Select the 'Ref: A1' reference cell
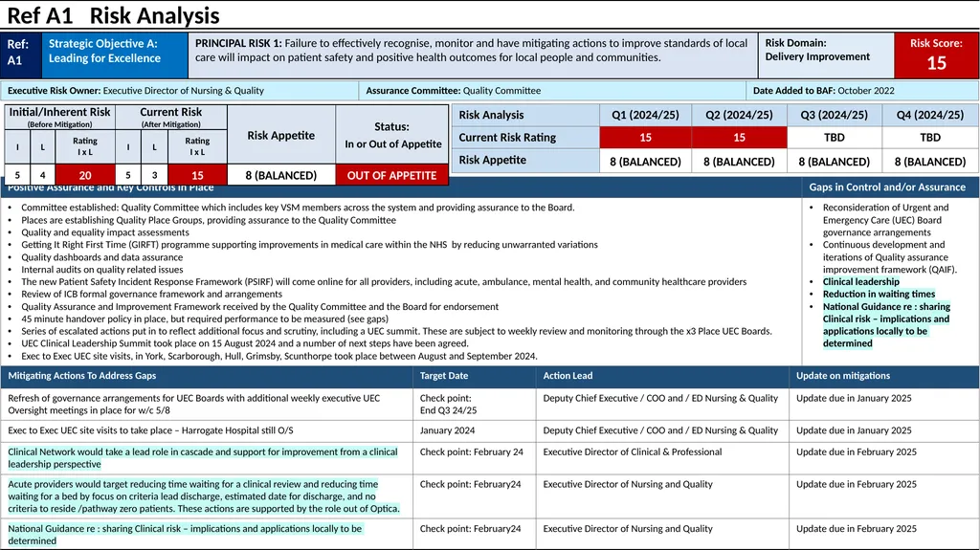This screenshot has width=980, height=550. tap(21, 55)
